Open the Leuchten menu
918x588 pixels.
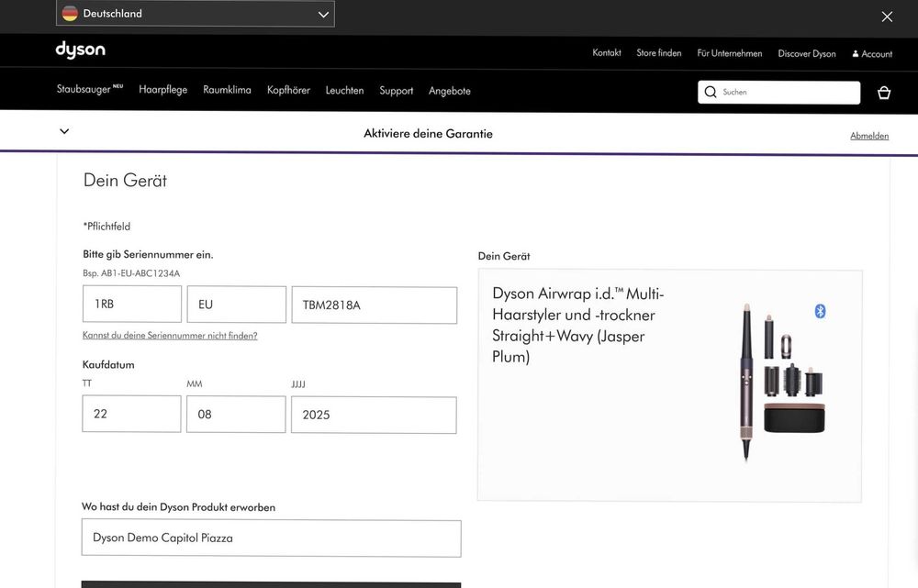[x=344, y=90]
